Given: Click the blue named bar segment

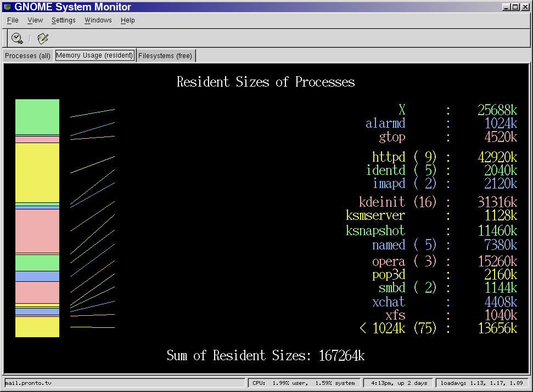Looking at the screenshot, I should click(37, 276).
